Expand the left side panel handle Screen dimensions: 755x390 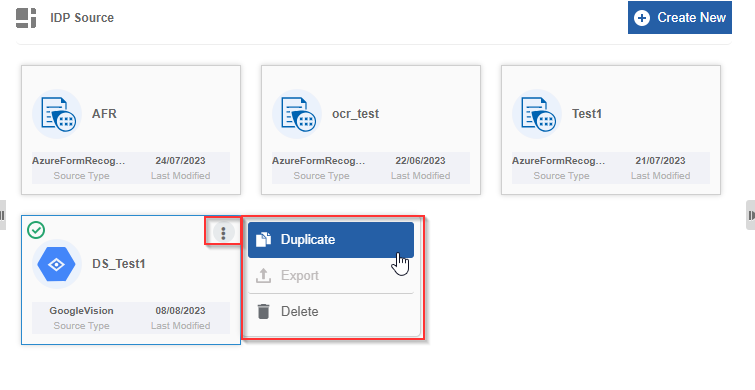(2, 215)
